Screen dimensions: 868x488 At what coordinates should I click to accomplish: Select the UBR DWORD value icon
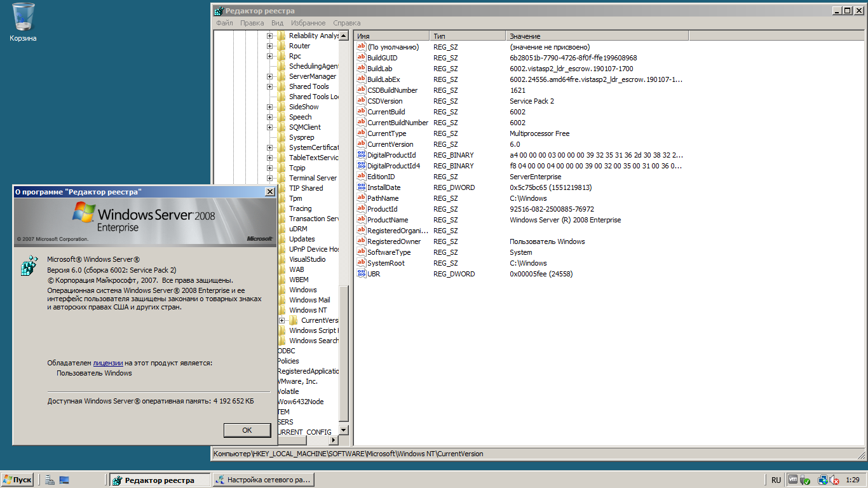point(362,274)
